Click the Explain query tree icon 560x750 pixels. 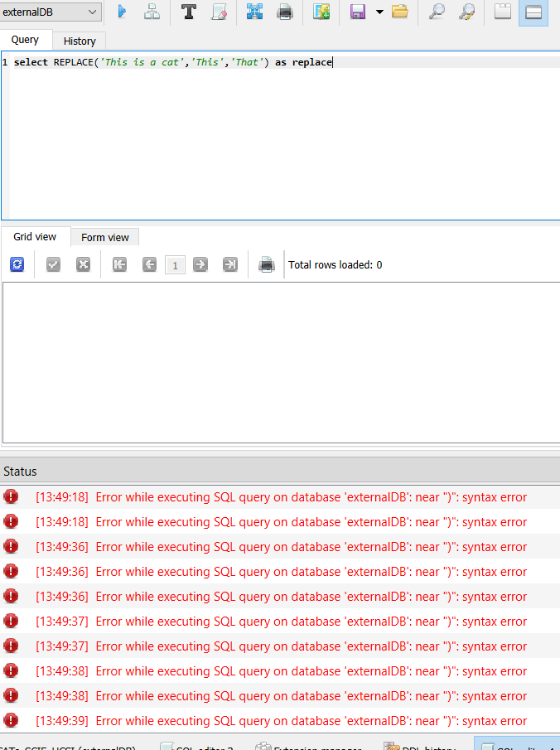(152, 12)
